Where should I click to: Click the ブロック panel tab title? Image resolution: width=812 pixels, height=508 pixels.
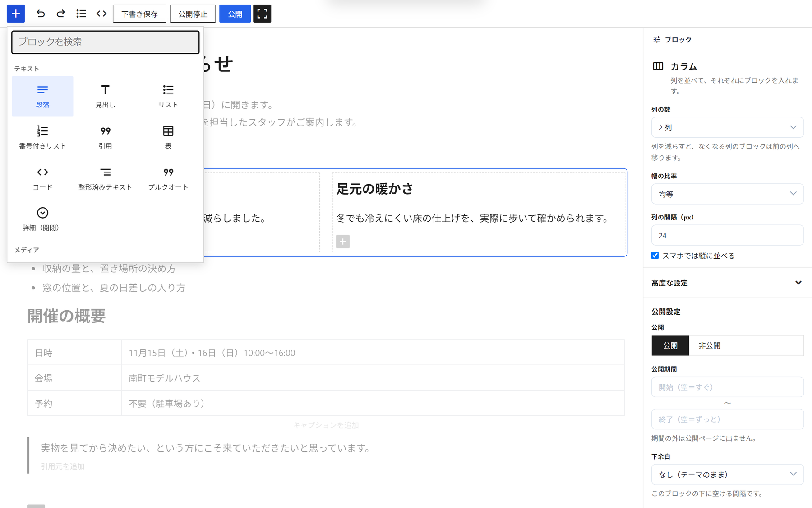point(678,40)
